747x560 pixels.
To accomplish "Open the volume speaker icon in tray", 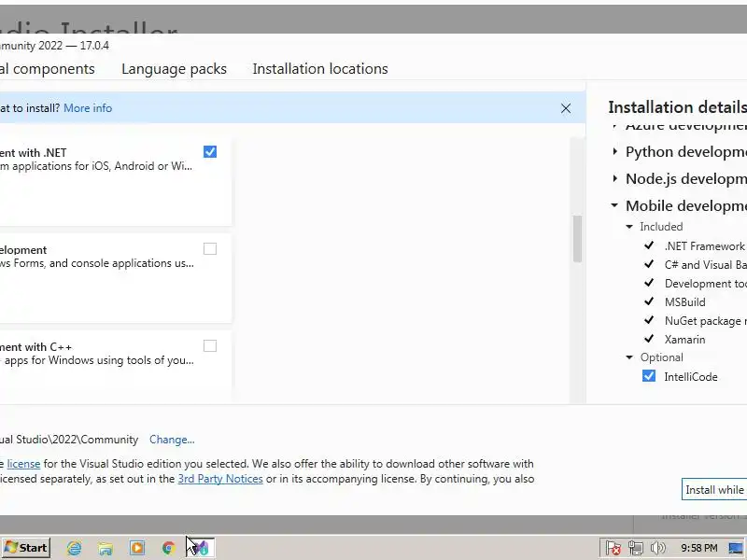I will (x=657, y=548).
